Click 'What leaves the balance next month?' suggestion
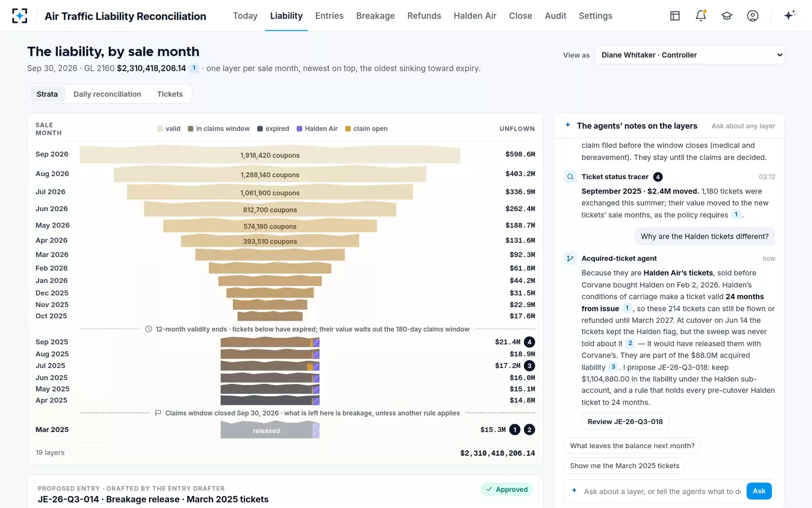 [632, 446]
